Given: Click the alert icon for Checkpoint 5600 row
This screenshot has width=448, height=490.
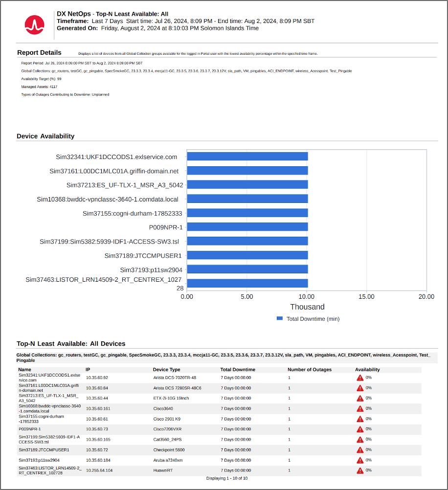Looking at the screenshot, I should click(x=360, y=450).
